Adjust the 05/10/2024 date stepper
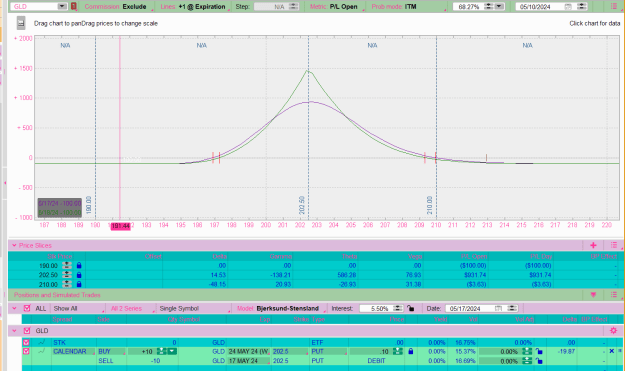Screen dimensions: 625x371 pyautogui.click(x=582, y=7)
